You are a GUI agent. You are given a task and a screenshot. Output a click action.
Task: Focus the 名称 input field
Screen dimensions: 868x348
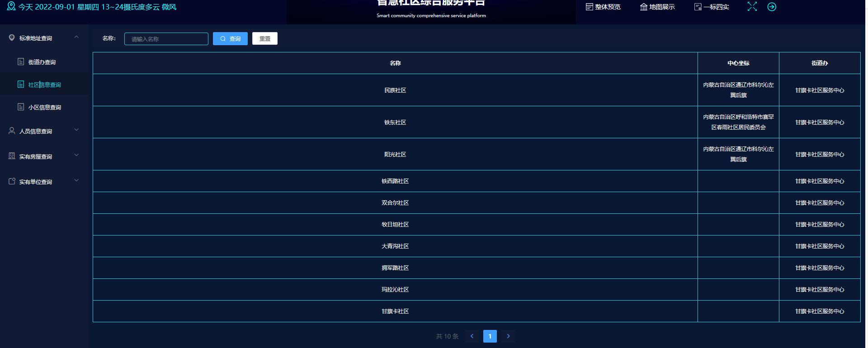166,39
